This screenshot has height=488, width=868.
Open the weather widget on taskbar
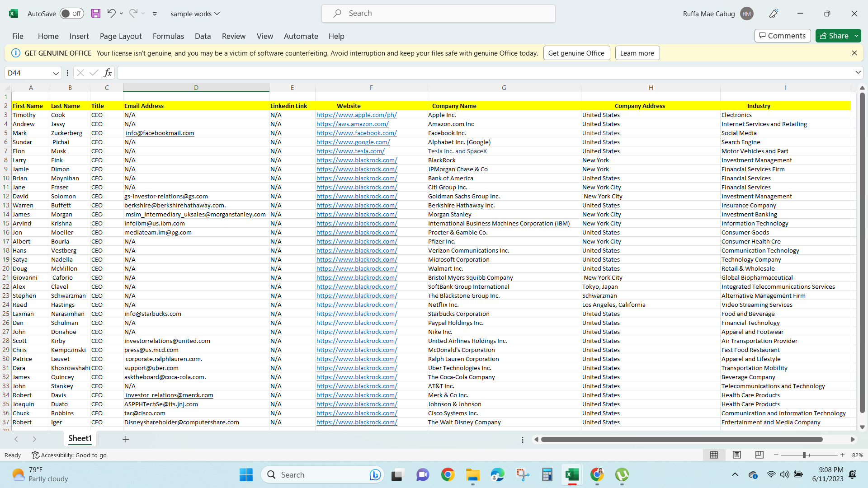(x=40, y=474)
